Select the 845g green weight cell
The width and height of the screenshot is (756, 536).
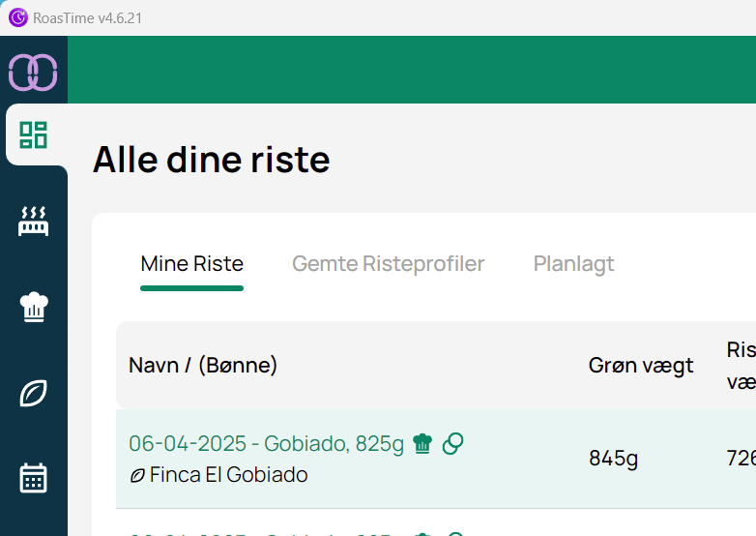click(613, 459)
